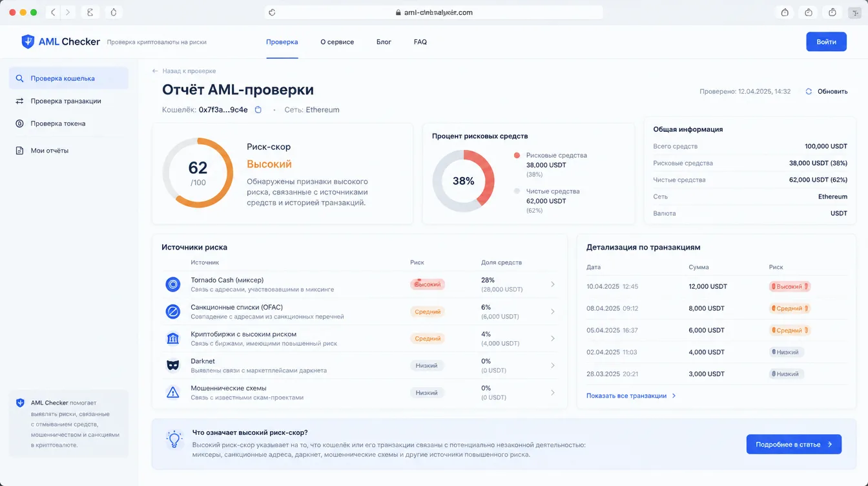Open the О сервисе tab
Viewport: 868px width, 486px height.
337,42
